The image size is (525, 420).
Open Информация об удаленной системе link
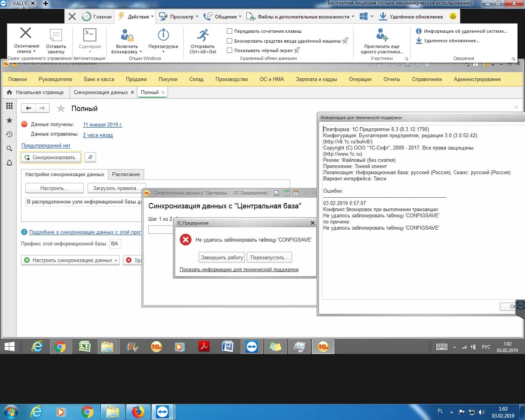466,31
